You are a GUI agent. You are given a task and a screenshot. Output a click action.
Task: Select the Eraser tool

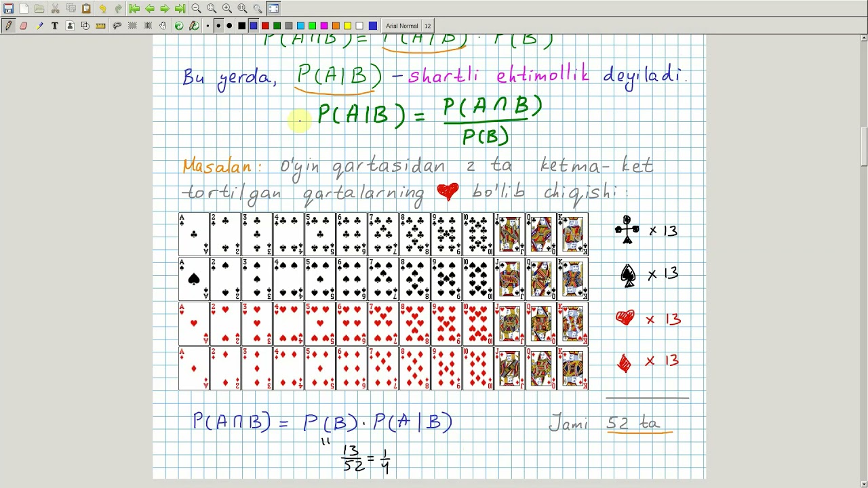(24, 26)
